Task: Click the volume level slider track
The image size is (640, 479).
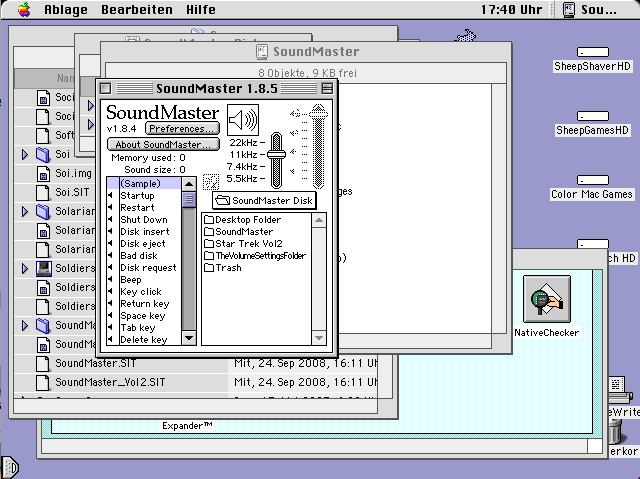Action: (x=318, y=151)
